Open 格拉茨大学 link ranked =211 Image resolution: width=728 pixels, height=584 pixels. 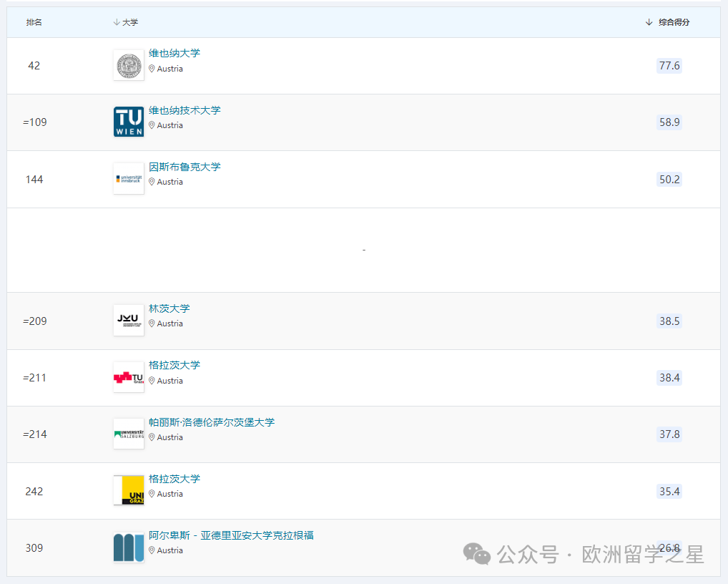[174, 365]
